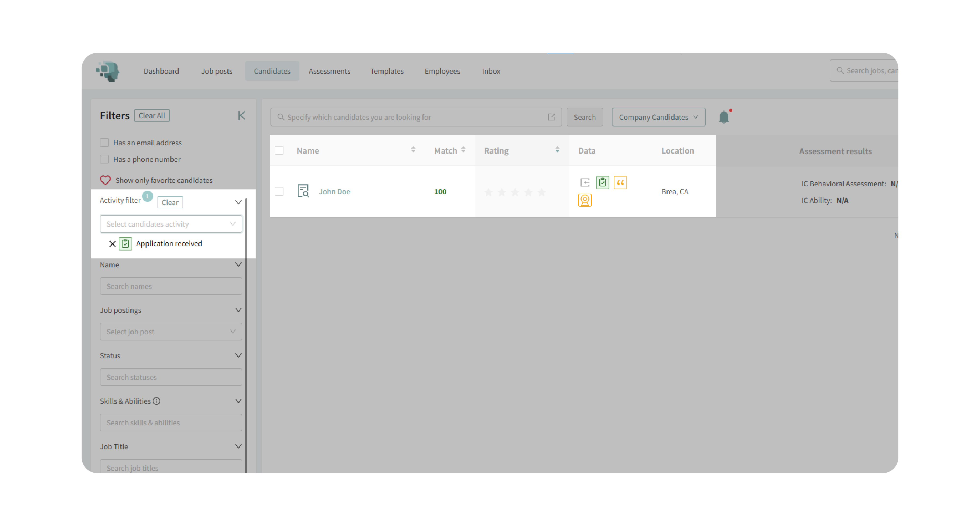
Task: Open John Doe's resume preview icon
Action: tap(303, 191)
